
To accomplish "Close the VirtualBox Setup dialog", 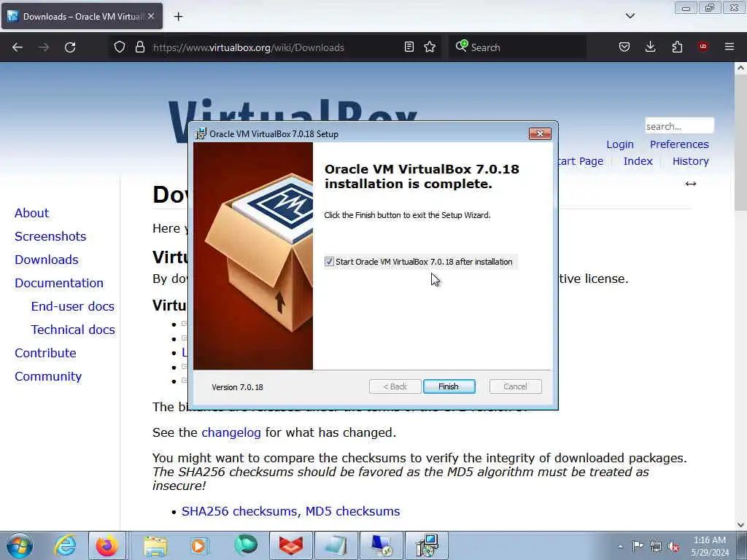I will point(540,134).
